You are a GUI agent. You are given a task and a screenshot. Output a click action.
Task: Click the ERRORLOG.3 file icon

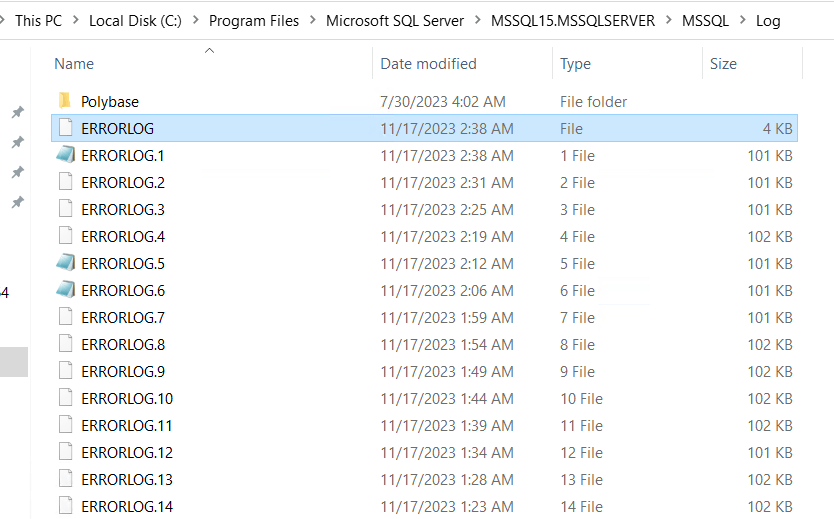65,210
